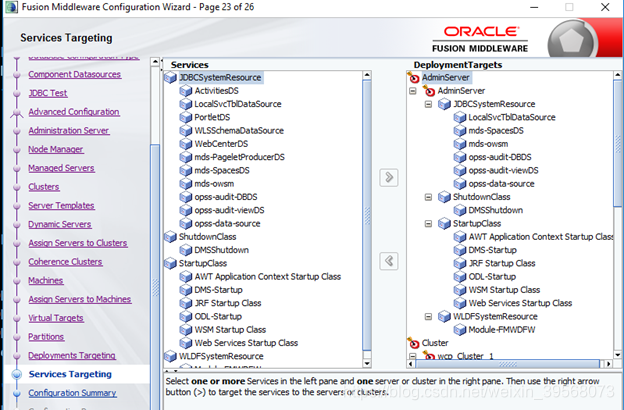Open the Node Manager step
The image size is (624, 410).
(56, 149)
